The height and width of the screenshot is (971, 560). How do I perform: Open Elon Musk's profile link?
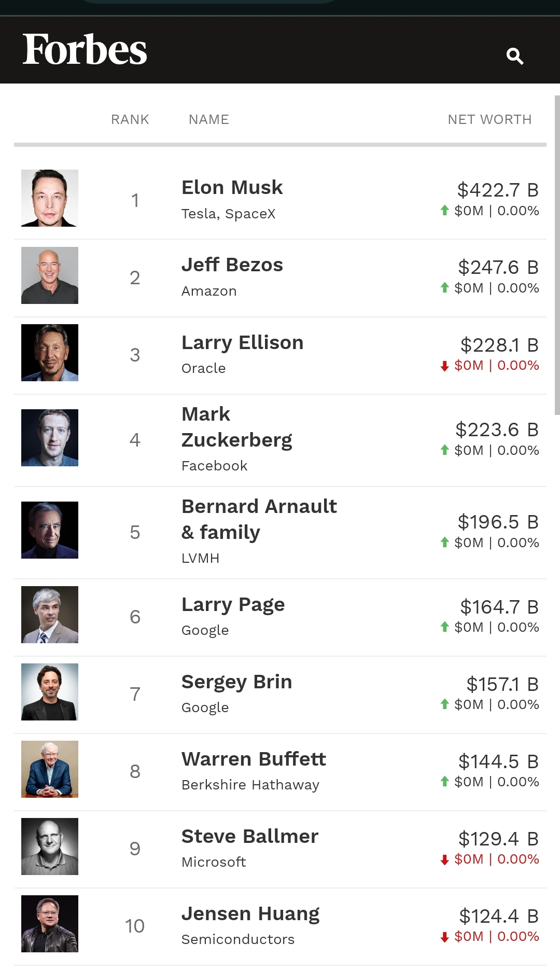pyautogui.click(x=232, y=187)
